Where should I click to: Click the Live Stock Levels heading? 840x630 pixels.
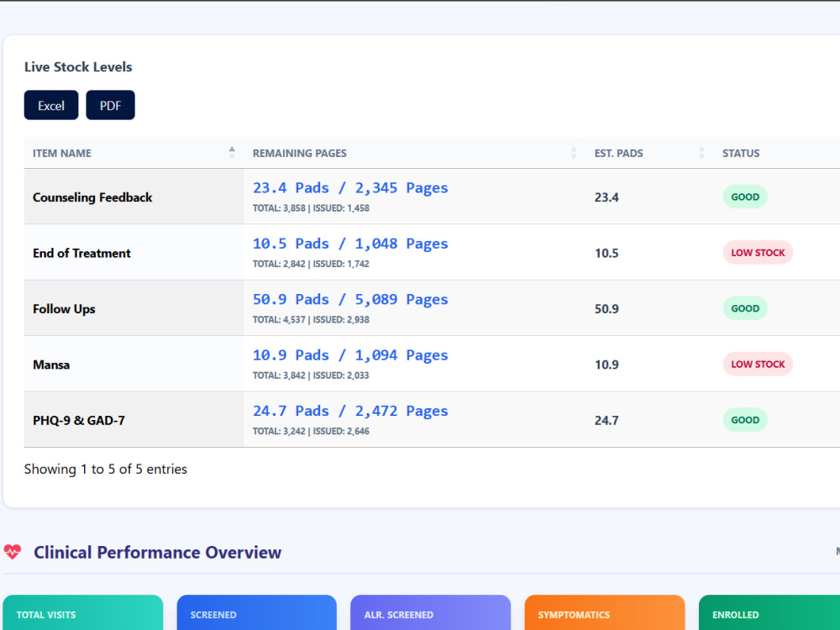78,67
